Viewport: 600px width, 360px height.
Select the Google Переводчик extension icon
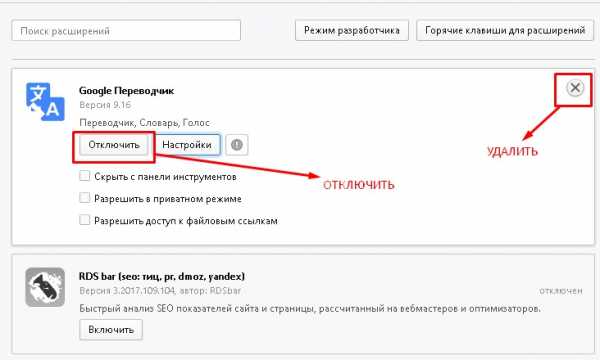point(45,102)
